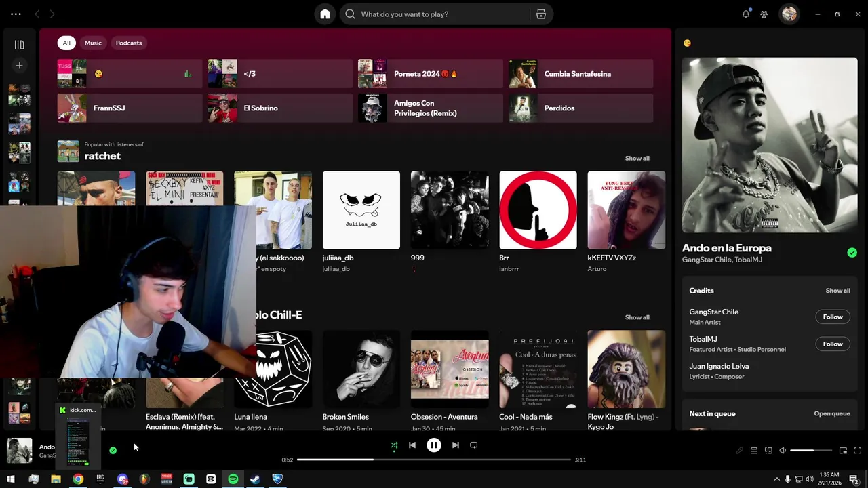This screenshot has width=868, height=488.
Task: Toggle saved checkmark beside Ando en la Europa
Action: click(852, 253)
